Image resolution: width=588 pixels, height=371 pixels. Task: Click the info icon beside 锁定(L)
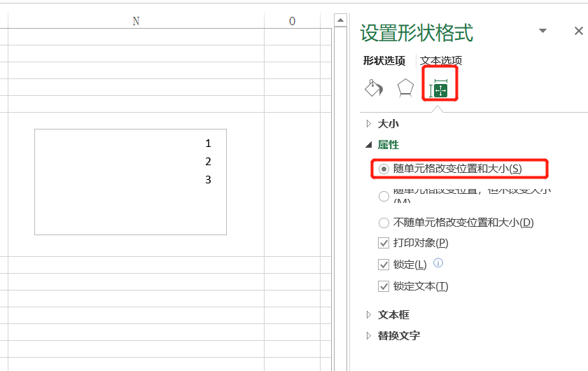[x=438, y=263]
